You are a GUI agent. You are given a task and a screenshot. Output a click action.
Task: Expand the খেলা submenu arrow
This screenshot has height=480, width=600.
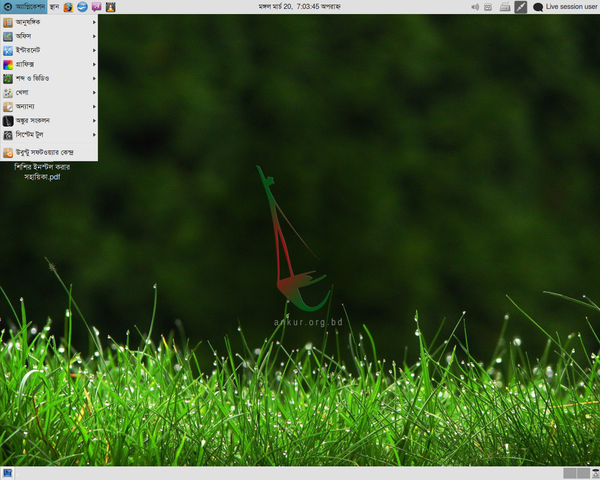(x=94, y=93)
